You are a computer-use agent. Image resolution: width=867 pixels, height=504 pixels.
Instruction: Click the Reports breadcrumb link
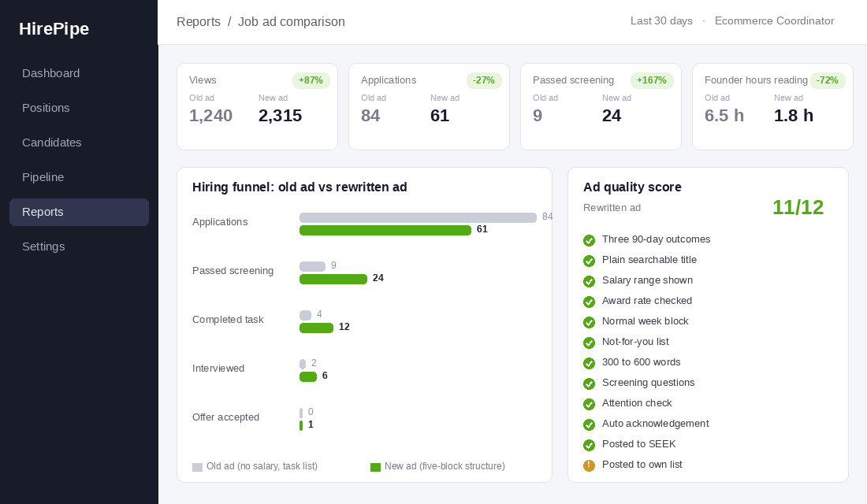(199, 21)
